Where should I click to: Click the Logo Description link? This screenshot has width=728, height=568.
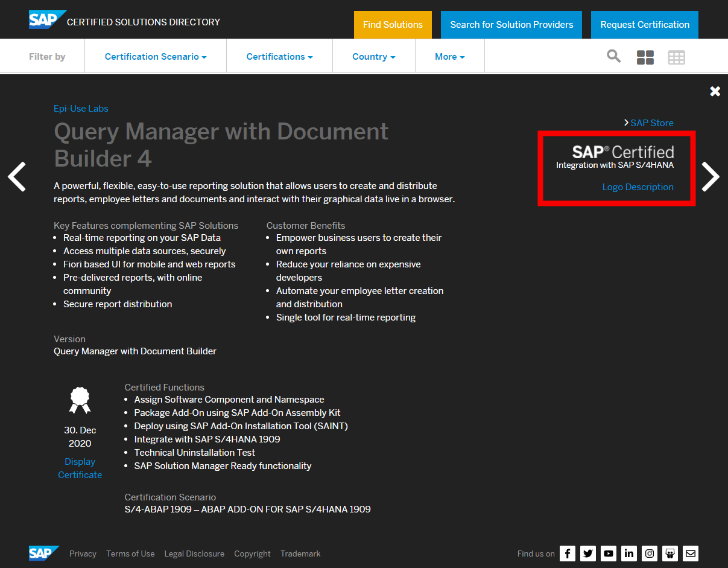(x=638, y=187)
